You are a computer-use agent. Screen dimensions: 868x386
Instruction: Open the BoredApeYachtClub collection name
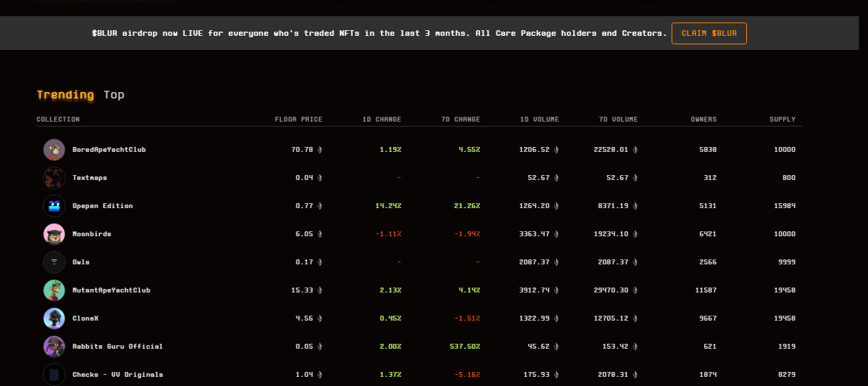(x=109, y=150)
